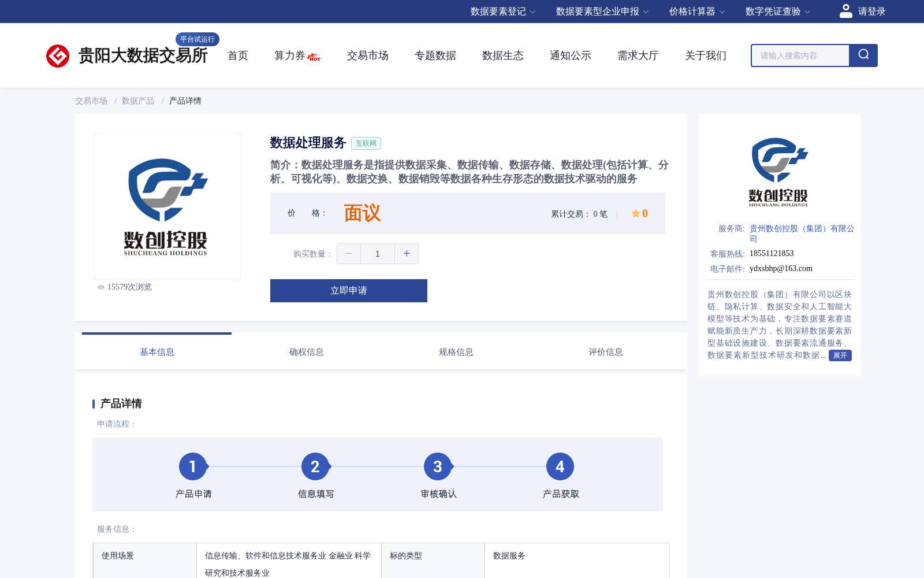Click 产品详情 section heading

click(121, 403)
